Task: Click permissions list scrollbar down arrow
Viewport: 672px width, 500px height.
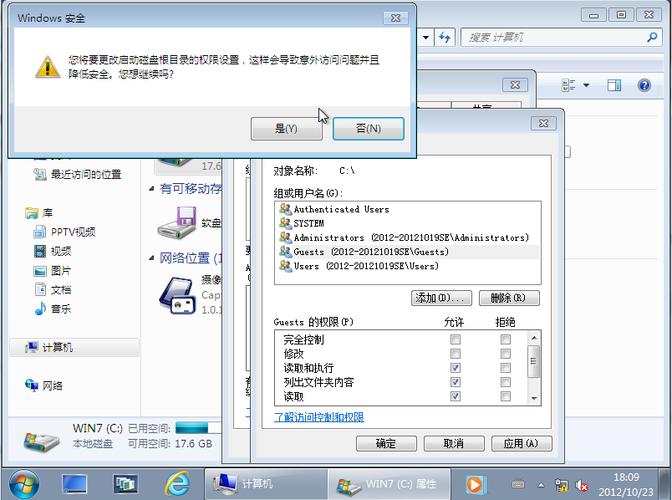Action: 534,398
